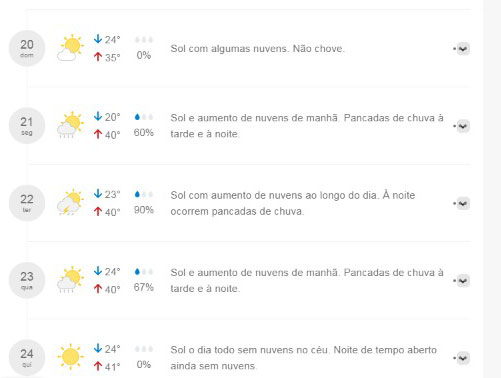Expand details for day 24 forecast
The image size is (501, 378).
[x=463, y=358]
